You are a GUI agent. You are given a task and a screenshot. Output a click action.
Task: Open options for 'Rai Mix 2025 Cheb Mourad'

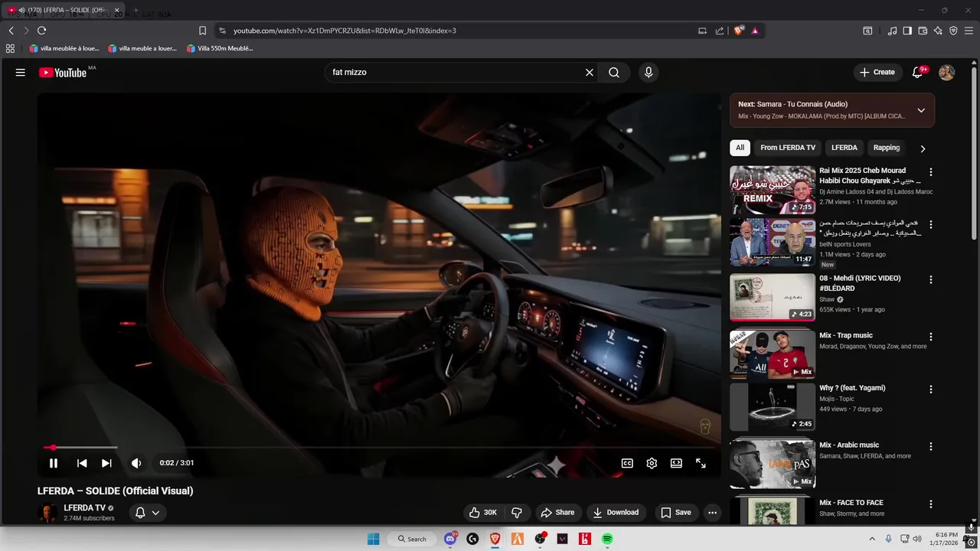coord(931,172)
